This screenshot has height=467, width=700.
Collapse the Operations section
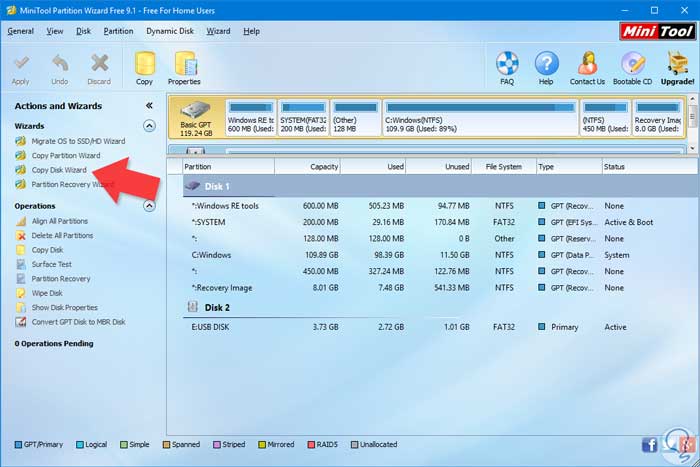[x=149, y=206]
